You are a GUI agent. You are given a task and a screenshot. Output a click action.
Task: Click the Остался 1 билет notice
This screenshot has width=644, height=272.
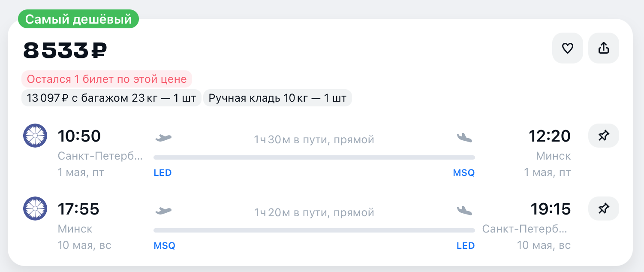click(107, 79)
